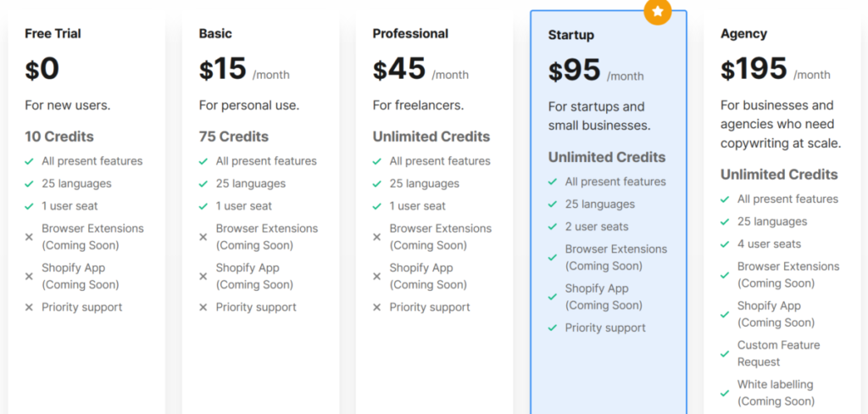Image resolution: width=868 pixels, height=414 pixels.
Task: Choose the Professional plan heading
Action: pos(410,34)
